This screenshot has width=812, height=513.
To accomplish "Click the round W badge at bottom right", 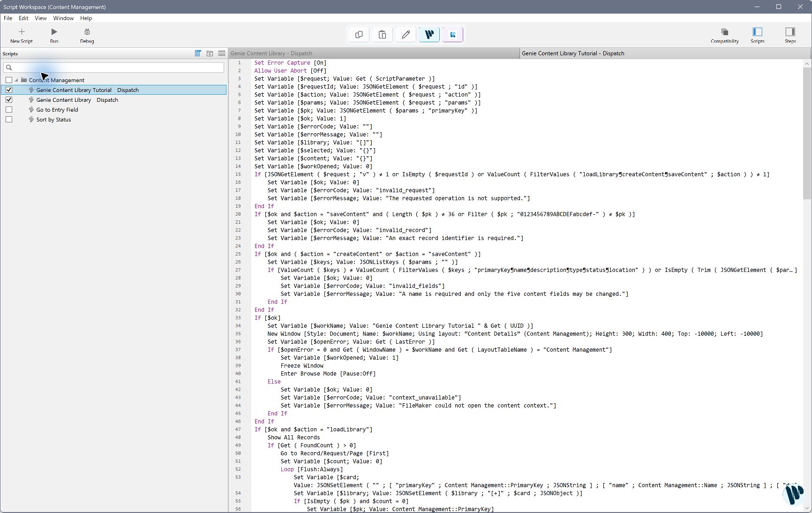I will point(794,494).
